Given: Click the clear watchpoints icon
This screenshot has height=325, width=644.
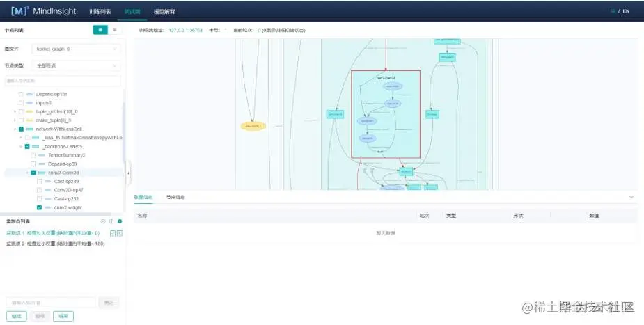Looking at the screenshot, I should pyautogui.click(x=111, y=221).
